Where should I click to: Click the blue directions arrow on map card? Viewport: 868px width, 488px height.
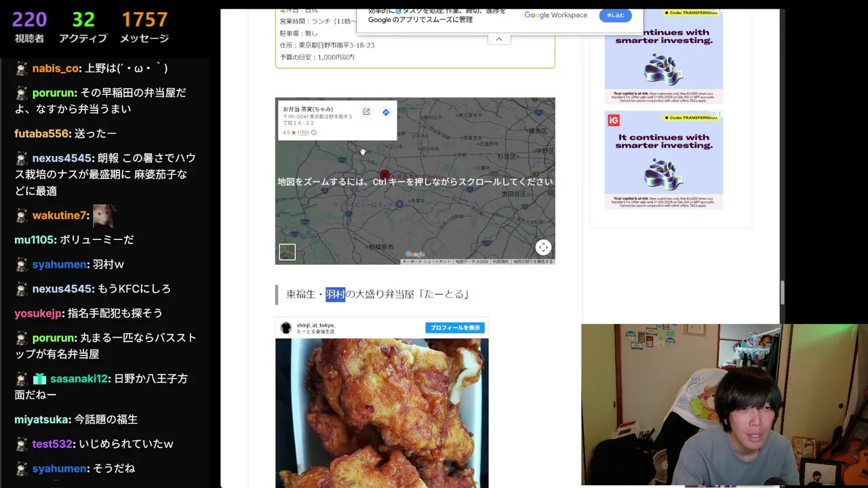pyautogui.click(x=386, y=112)
